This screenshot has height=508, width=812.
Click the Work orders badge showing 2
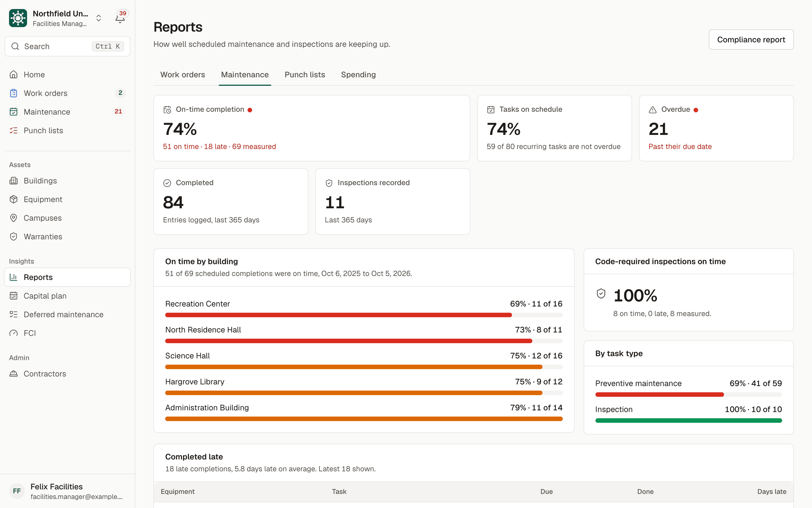click(120, 93)
